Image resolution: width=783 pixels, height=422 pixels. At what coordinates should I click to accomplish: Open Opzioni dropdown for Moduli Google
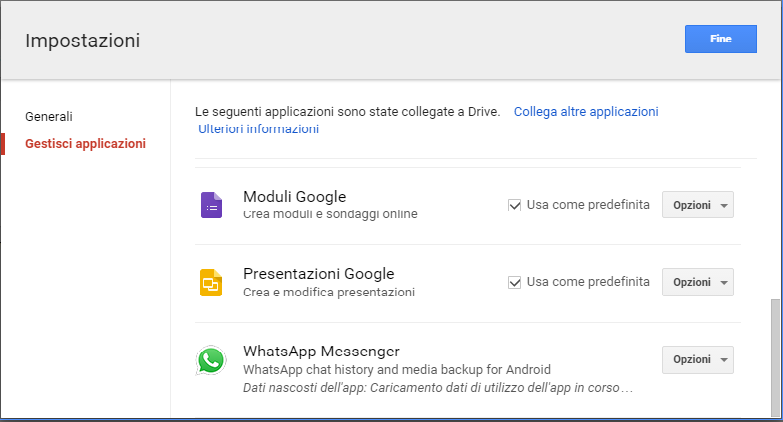click(x=698, y=205)
